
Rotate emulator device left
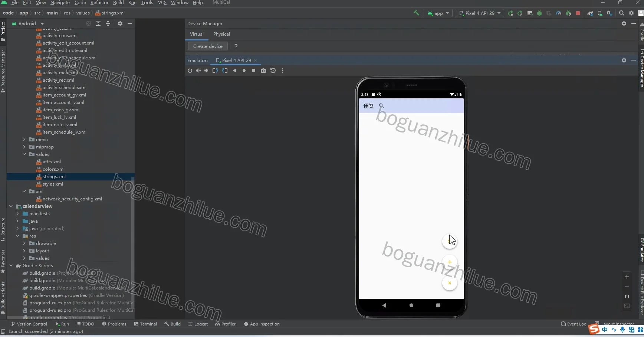coord(215,71)
